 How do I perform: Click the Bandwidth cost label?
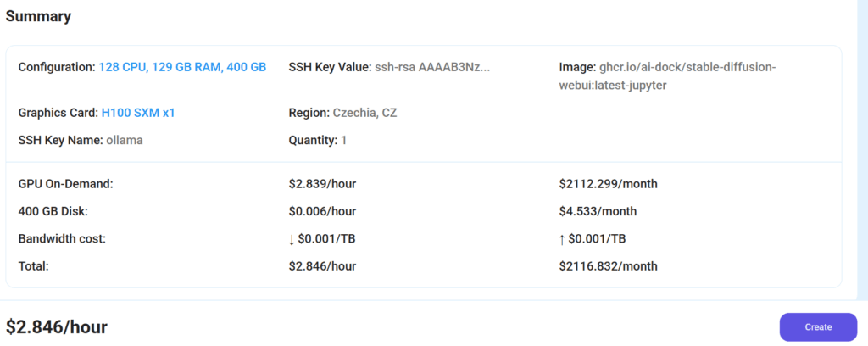pos(62,239)
